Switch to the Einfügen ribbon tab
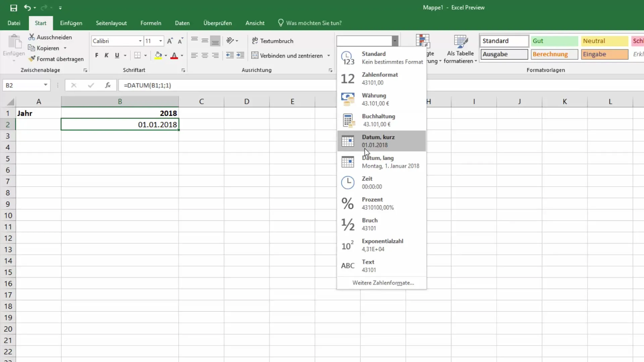 point(71,23)
